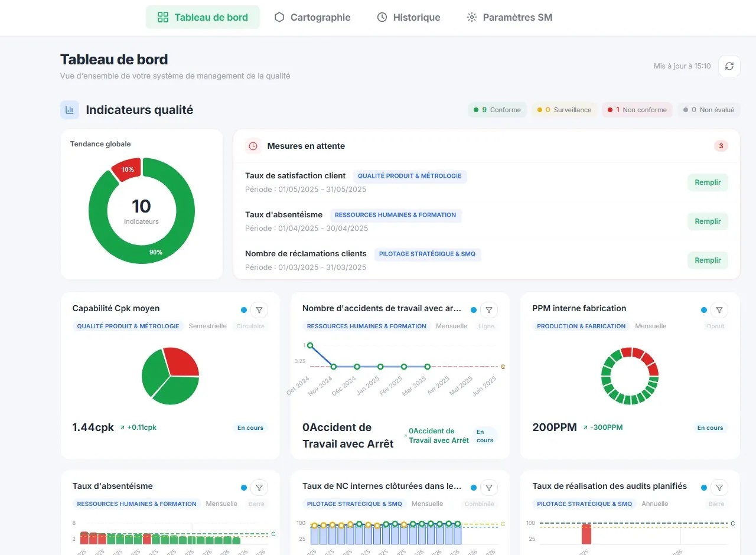Filter by Non évalué status chip
756x555 pixels.
click(708, 110)
